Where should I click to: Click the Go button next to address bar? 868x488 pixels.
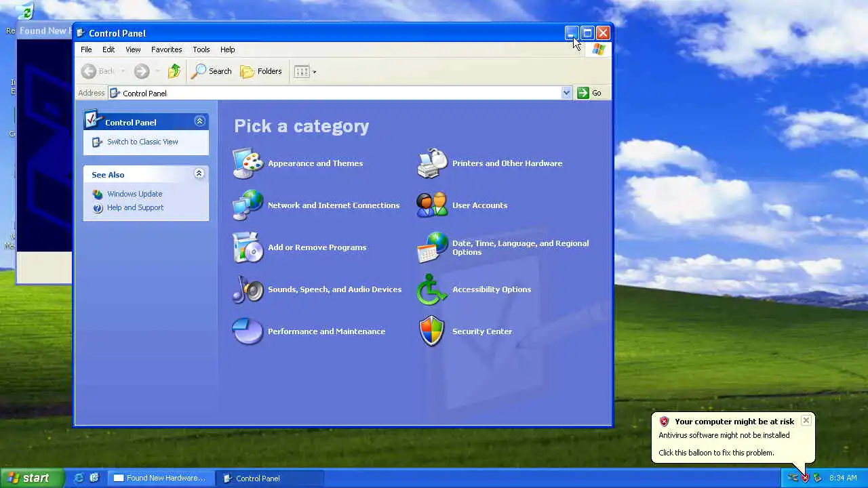coord(590,93)
